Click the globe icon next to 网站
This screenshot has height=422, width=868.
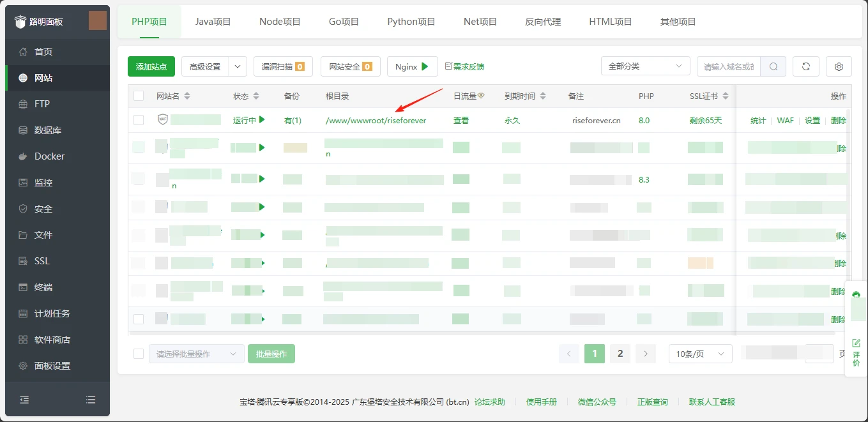pos(23,78)
